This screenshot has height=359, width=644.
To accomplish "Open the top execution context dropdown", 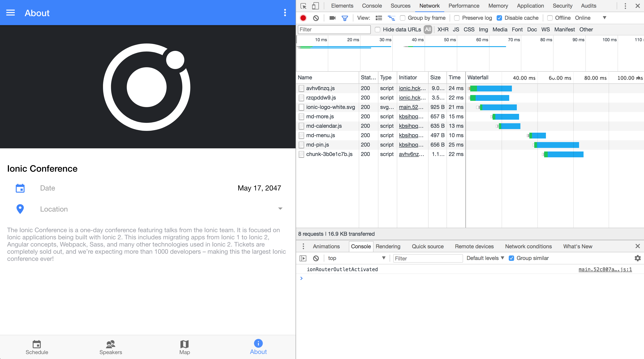I will (x=357, y=258).
